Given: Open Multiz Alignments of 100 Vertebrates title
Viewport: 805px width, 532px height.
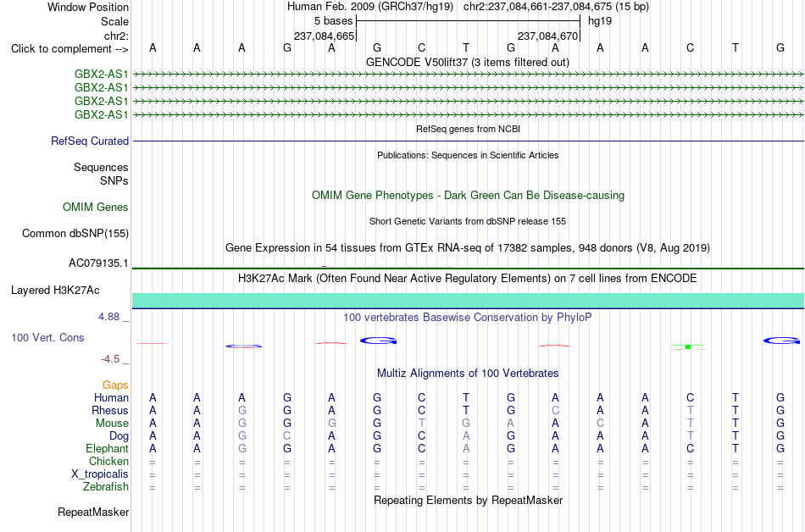Looking at the screenshot, I should [468, 374].
